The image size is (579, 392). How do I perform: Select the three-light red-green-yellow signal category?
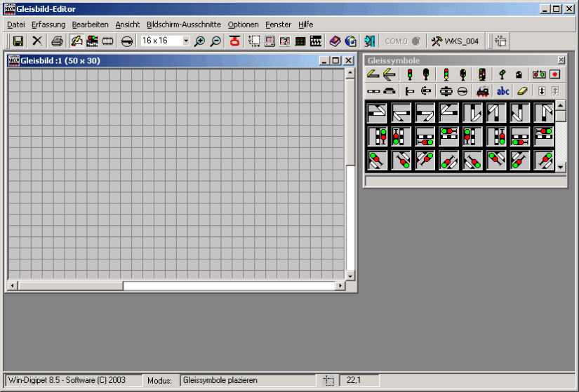446,74
